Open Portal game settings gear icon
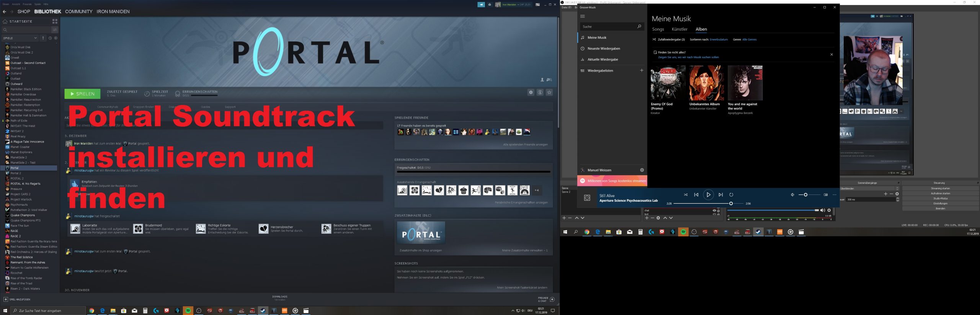This screenshot has height=315, width=980. click(531, 92)
